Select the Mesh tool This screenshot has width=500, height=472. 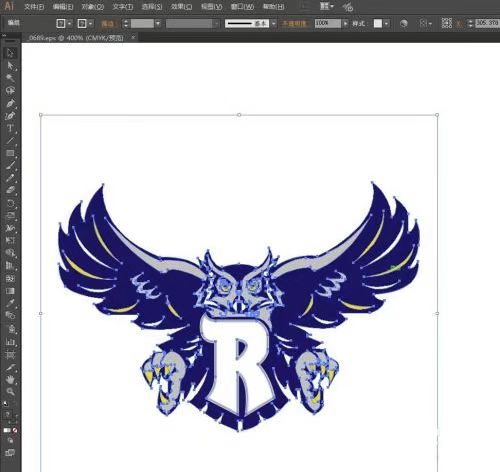coord(10,278)
